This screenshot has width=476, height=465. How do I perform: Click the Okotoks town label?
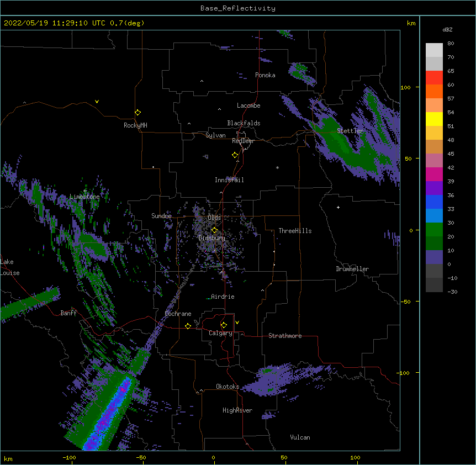pyautogui.click(x=228, y=387)
